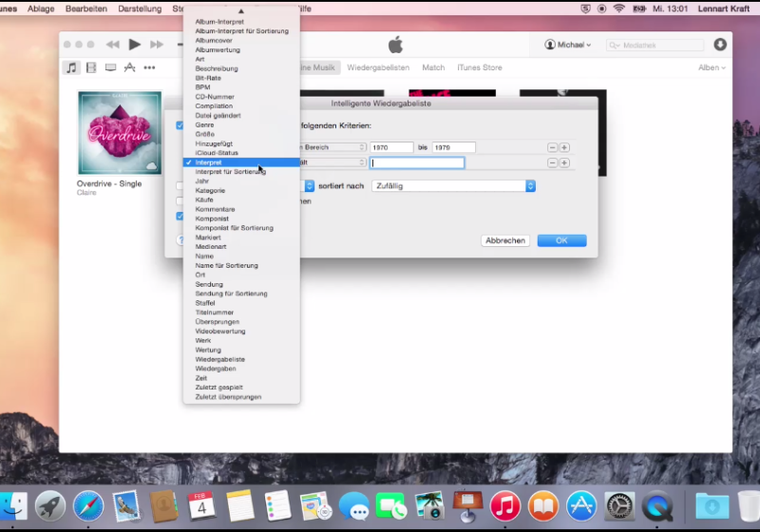The height and width of the screenshot is (532, 760).
Task: Add a rule with first row's plus button
Action: (x=564, y=147)
